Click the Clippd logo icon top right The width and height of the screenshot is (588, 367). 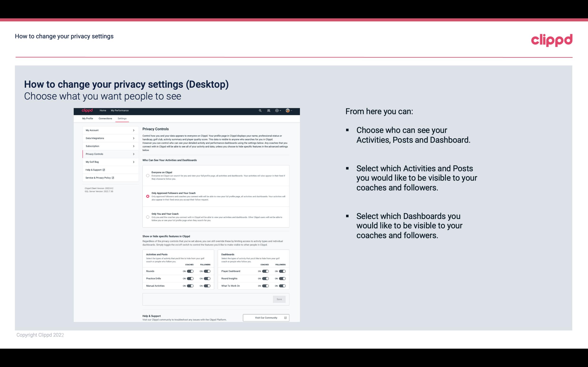(552, 40)
